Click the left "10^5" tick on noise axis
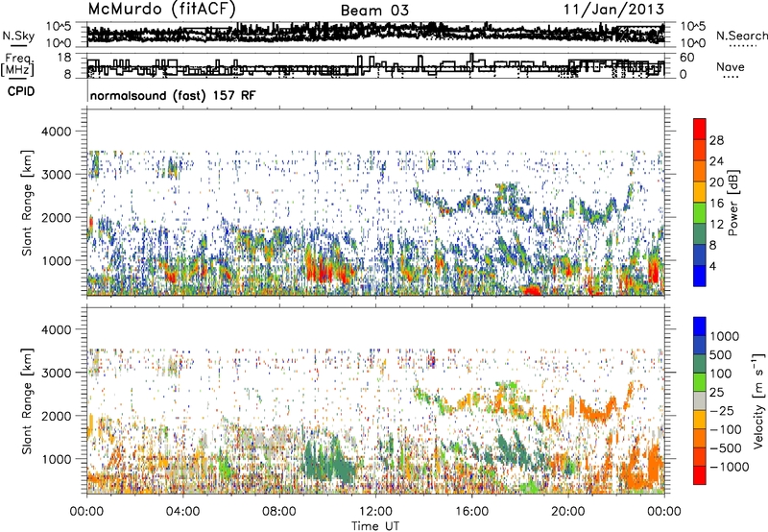The width and height of the screenshot is (768, 532). click(x=59, y=26)
